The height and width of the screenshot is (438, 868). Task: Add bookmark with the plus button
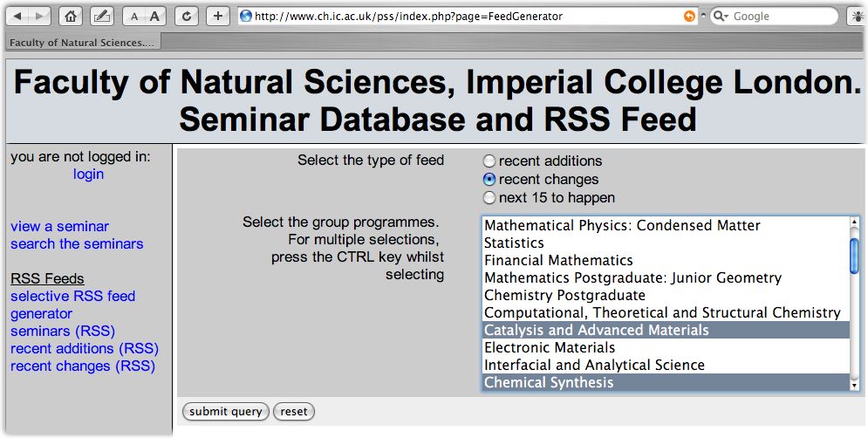tap(218, 17)
